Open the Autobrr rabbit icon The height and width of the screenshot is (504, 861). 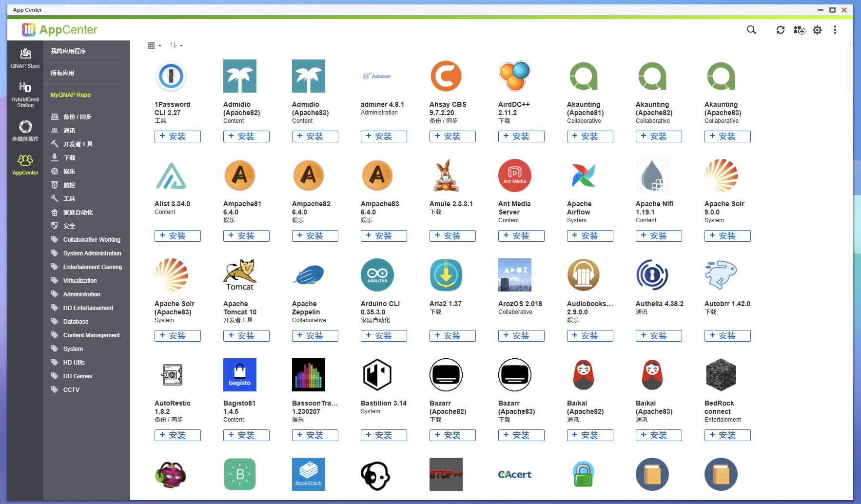[x=721, y=275]
